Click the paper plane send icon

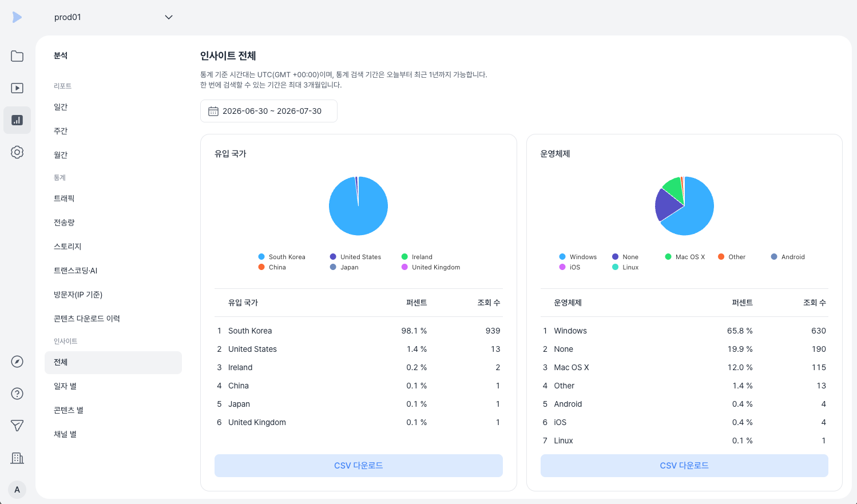click(x=17, y=426)
